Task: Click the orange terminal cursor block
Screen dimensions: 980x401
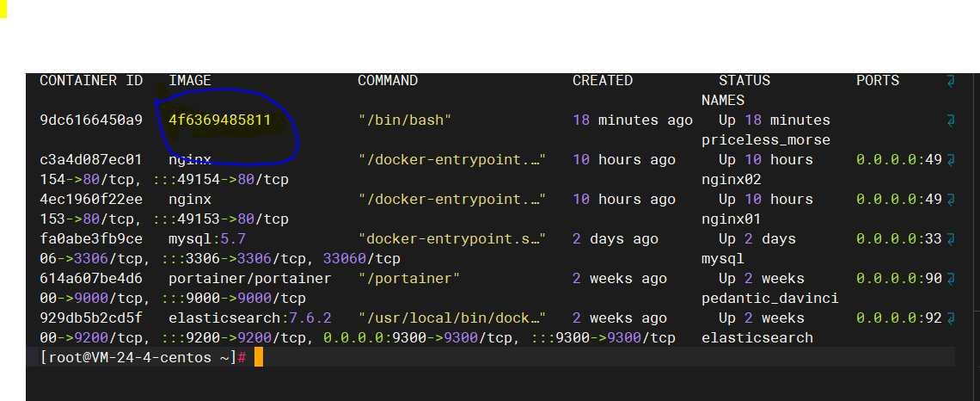Action: click(x=259, y=358)
